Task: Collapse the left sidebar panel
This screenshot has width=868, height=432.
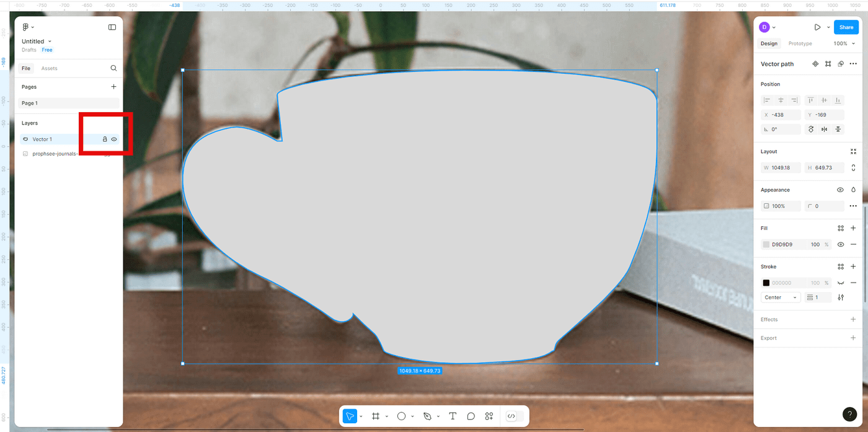Action: (x=112, y=27)
